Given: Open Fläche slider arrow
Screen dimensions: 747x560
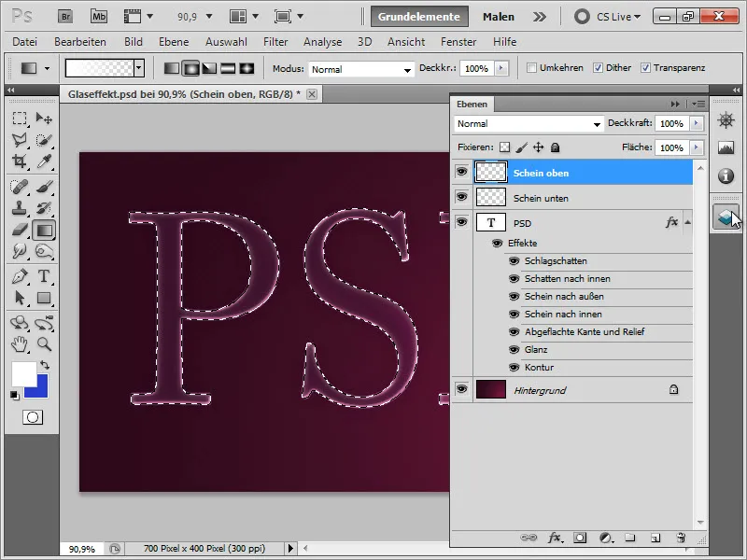Looking at the screenshot, I should point(697,147).
